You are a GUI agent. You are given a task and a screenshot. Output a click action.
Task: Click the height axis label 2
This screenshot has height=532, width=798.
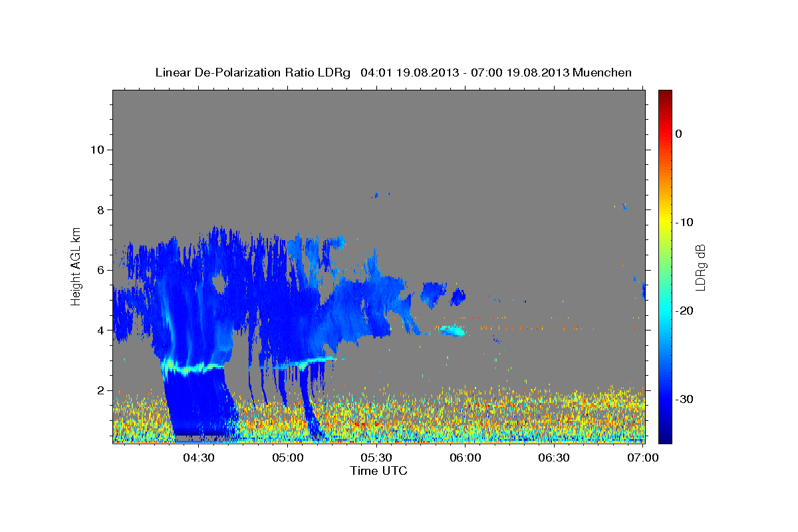(100, 390)
